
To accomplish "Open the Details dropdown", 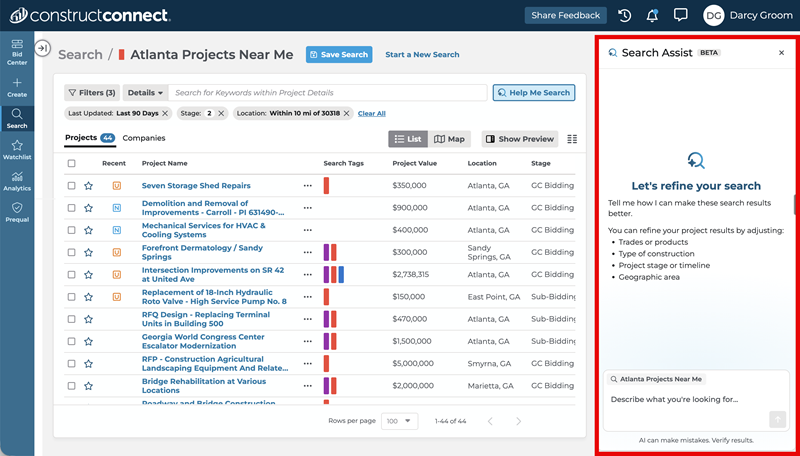I will [x=145, y=93].
